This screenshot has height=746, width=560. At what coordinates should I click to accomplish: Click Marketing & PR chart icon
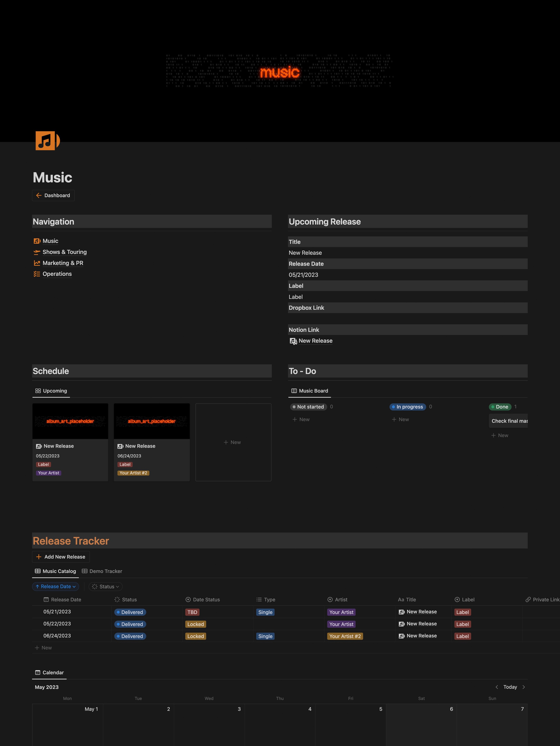(x=37, y=263)
